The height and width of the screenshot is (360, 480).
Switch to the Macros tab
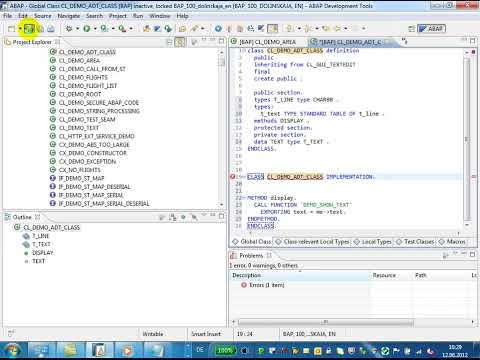(452, 242)
